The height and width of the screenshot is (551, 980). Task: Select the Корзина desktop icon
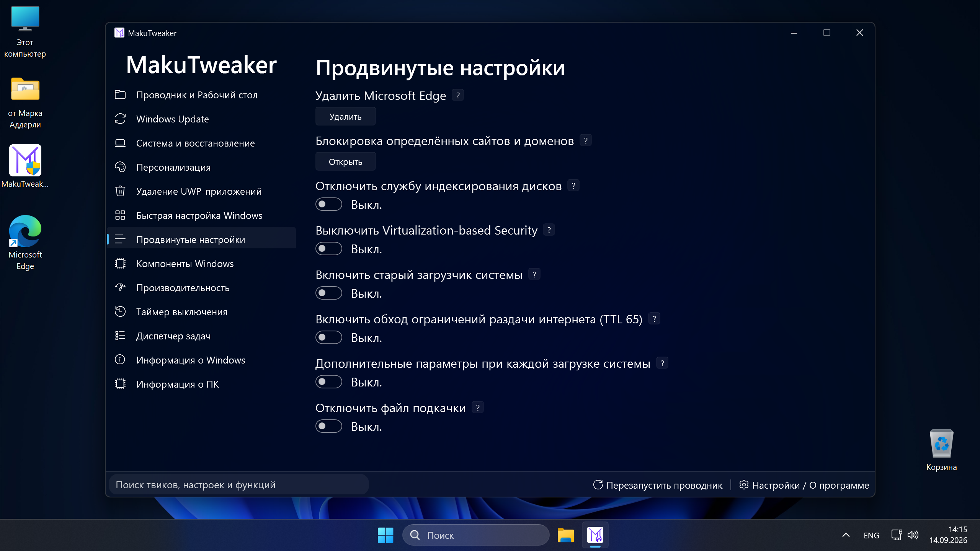coord(941,450)
